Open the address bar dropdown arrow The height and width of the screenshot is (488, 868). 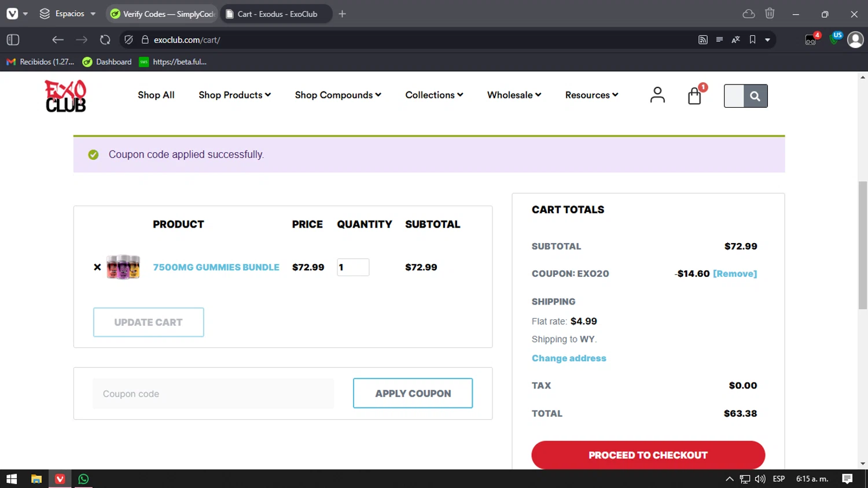(x=767, y=40)
